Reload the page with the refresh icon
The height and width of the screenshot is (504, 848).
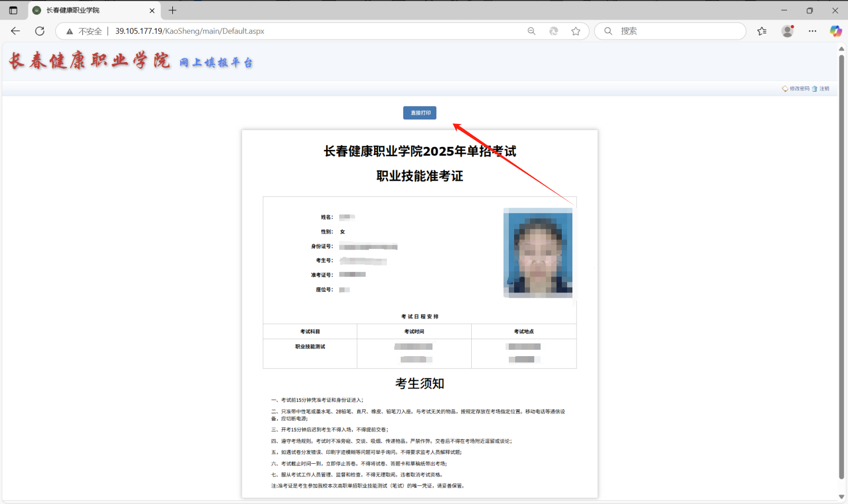tap(40, 31)
